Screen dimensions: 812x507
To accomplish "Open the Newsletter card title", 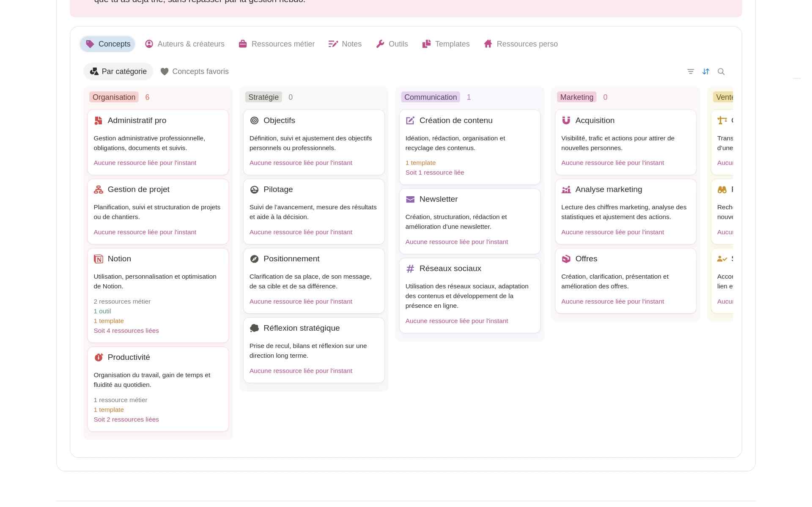I will [439, 199].
